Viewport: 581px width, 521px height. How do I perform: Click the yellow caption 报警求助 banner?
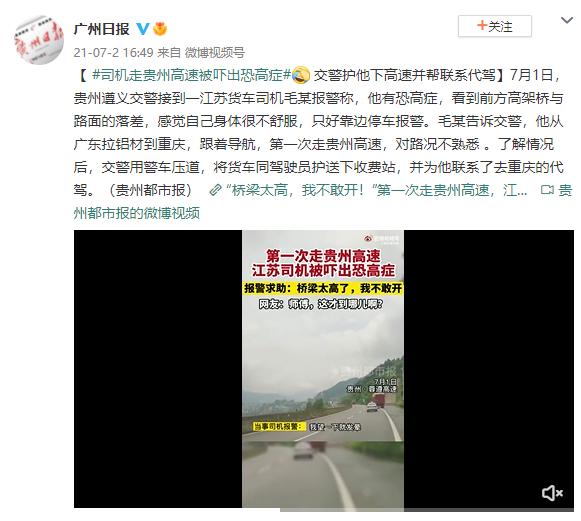click(323, 288)
